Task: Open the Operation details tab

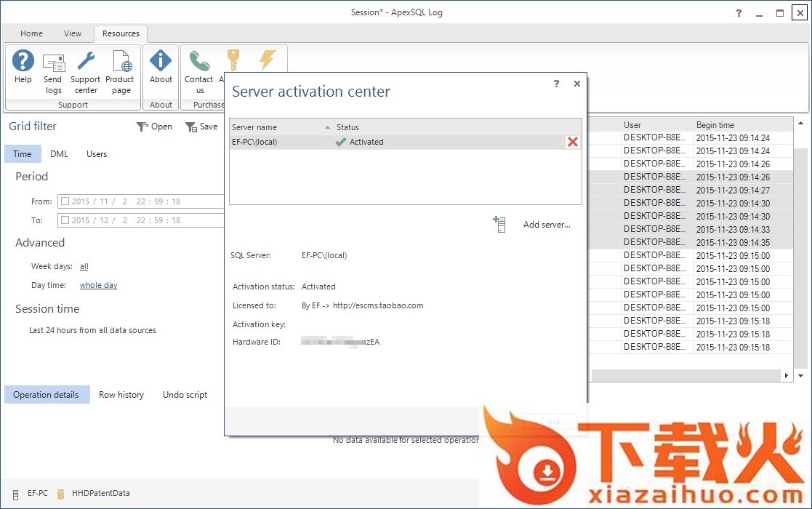Action: tap(47, 395)
